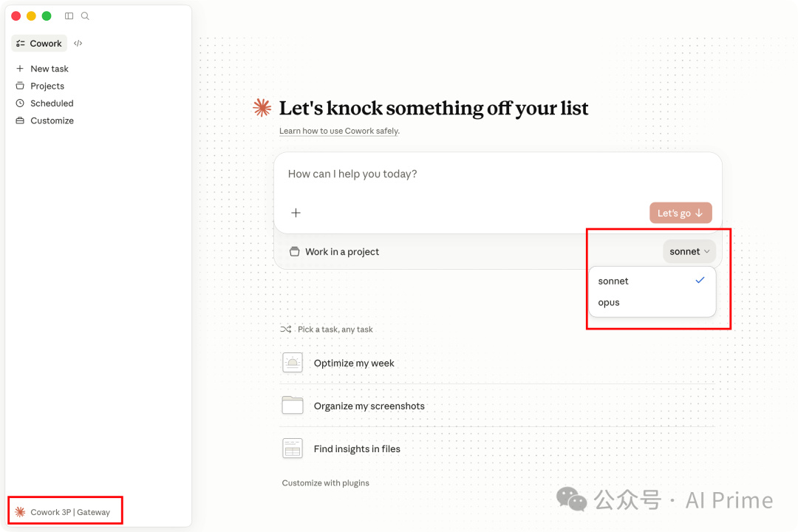Image resolution: width=798 pixels, height=532 pixels.
Task: Click the sidebar toggle icon
Action: click(69, 16)
